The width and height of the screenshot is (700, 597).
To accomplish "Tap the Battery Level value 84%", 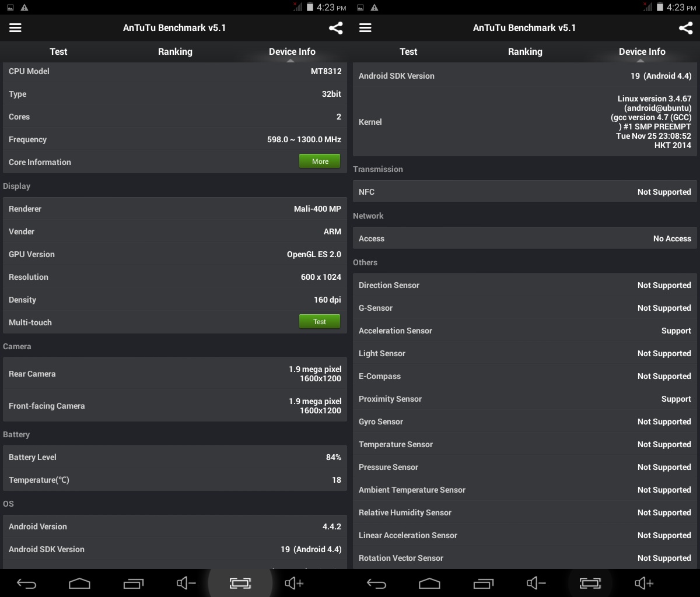I will click(334, 457).
